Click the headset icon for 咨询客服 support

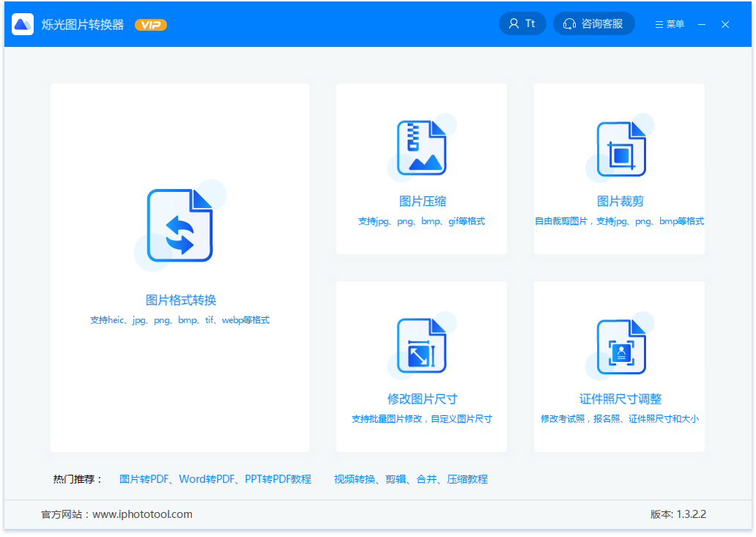pos(570,23)
